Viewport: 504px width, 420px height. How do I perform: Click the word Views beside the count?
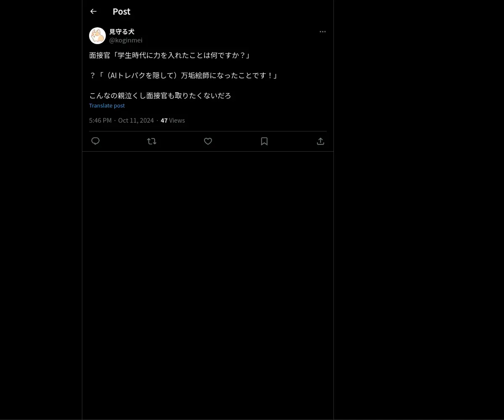pyautogui.click(x=177, y=120)
